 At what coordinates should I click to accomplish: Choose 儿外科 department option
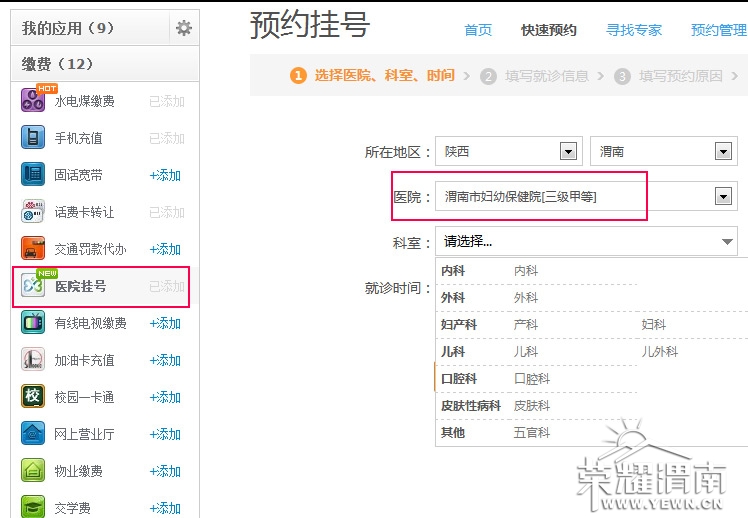click(659, 352)
